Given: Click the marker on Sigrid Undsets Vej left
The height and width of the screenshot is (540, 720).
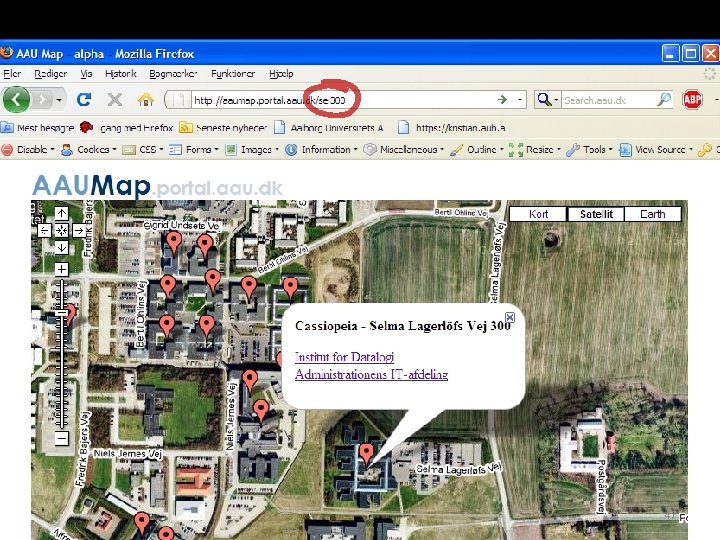Looking at the screenshot, I should [174, 242].
